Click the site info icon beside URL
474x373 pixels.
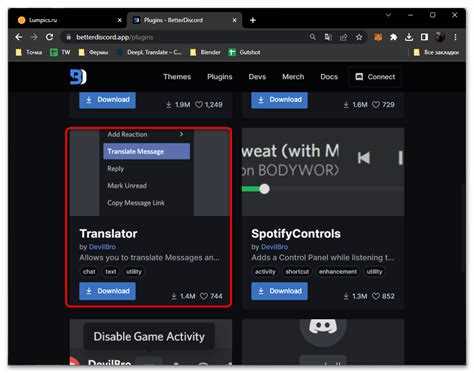tap(68, 37)
